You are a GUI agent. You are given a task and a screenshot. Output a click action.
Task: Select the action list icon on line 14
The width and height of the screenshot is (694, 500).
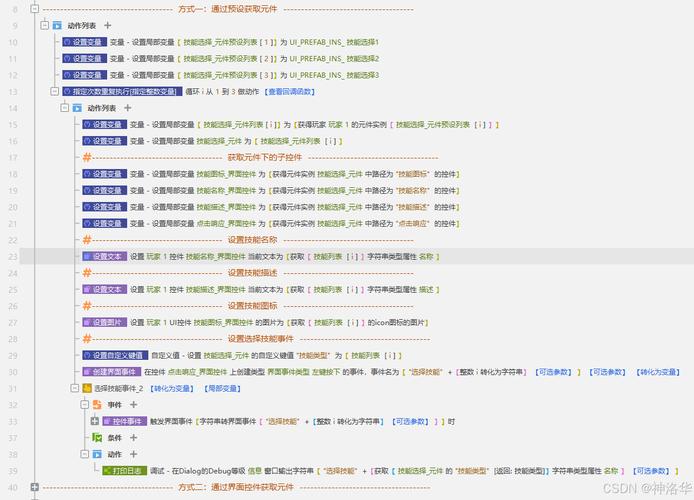point(77,108)
